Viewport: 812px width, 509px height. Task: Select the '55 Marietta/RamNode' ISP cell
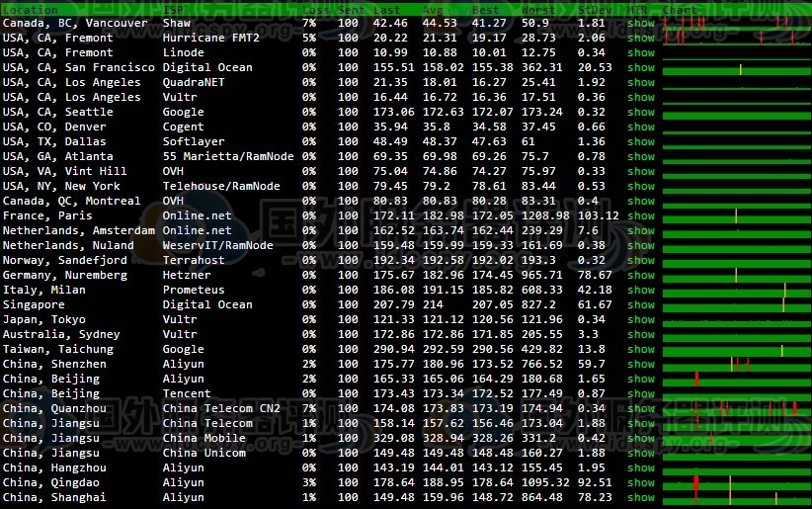tap(228, 156)
